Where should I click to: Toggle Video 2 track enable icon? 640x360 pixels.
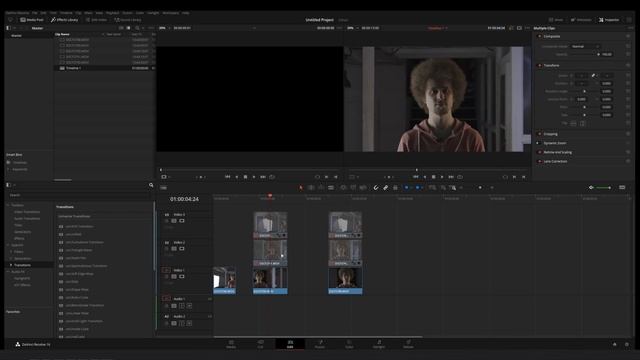click(182, 249)
